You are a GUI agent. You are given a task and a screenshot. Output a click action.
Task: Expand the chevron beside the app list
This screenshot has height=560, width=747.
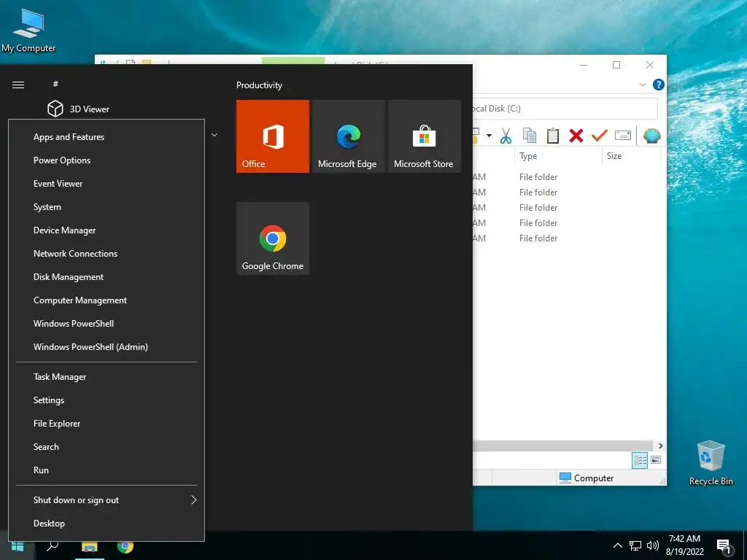[215, 135]
